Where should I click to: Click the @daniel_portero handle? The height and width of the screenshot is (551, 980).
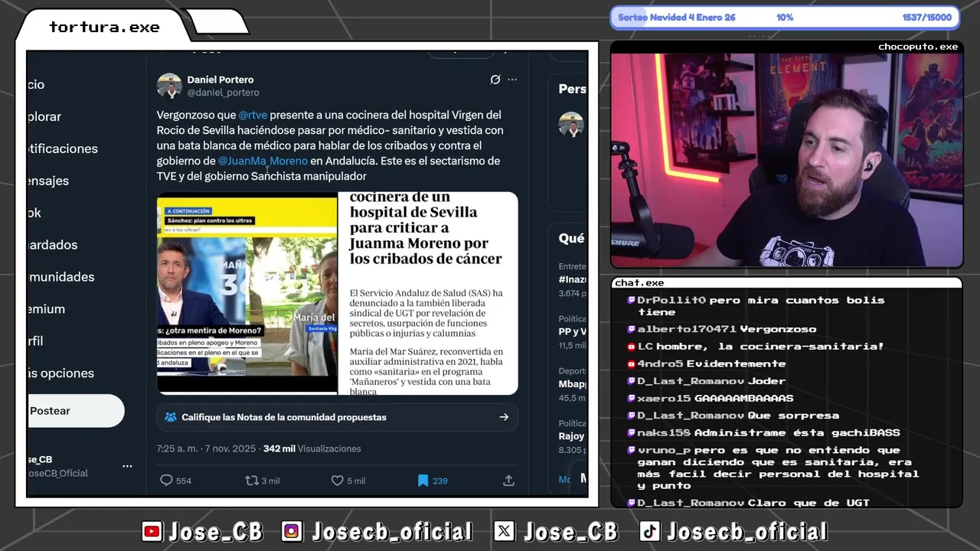[223, 93]
